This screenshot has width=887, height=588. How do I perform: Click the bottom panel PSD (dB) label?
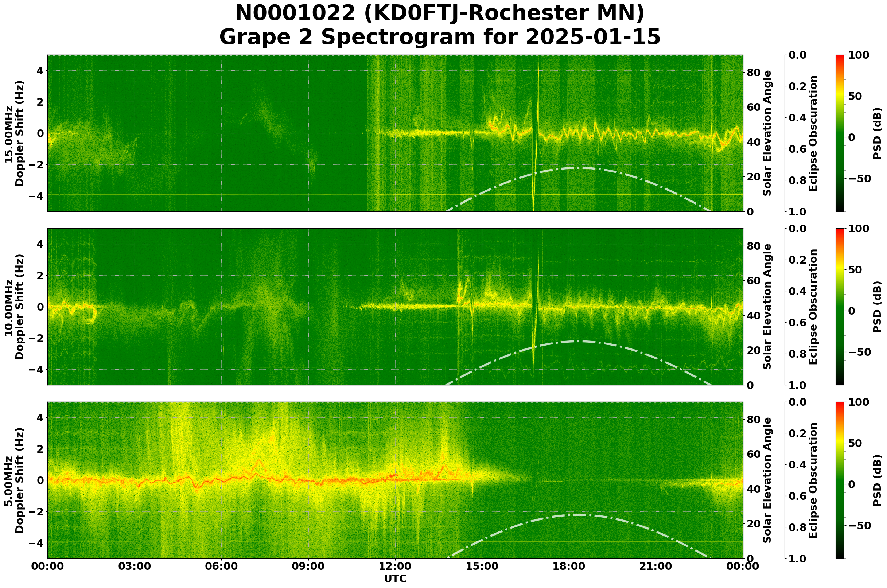pyautogui.click(x=877, y=480)
